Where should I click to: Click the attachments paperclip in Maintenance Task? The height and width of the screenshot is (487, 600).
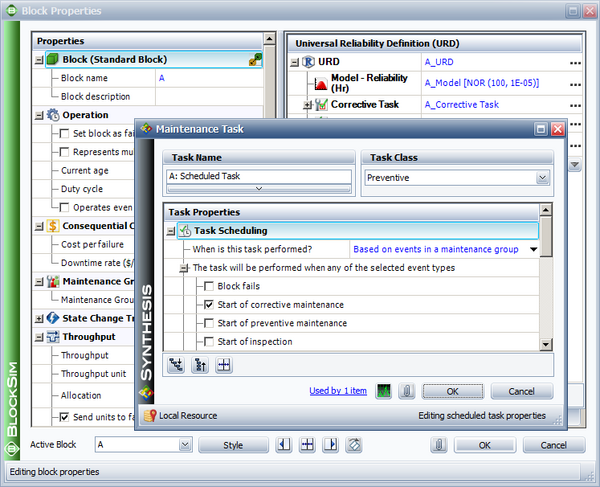407,391
